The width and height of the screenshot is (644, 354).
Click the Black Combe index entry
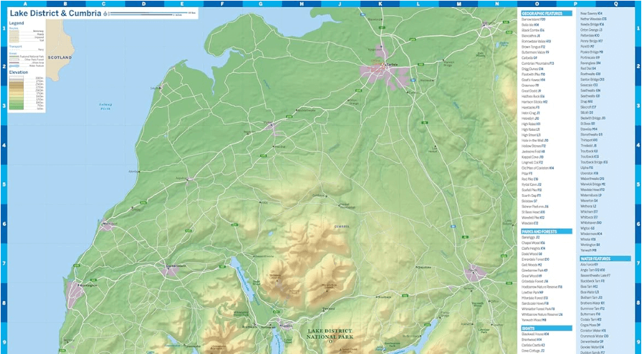tap(533, 30)
